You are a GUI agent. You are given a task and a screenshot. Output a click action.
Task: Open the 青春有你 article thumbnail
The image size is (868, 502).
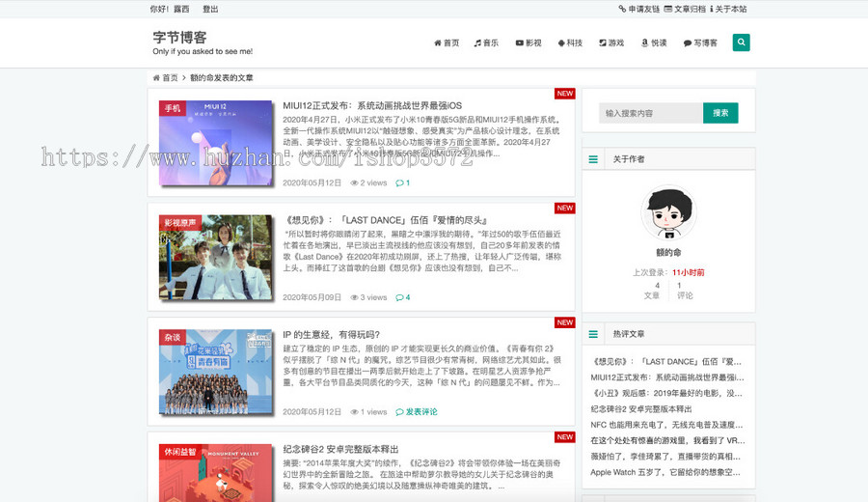[x=215, y=372]
